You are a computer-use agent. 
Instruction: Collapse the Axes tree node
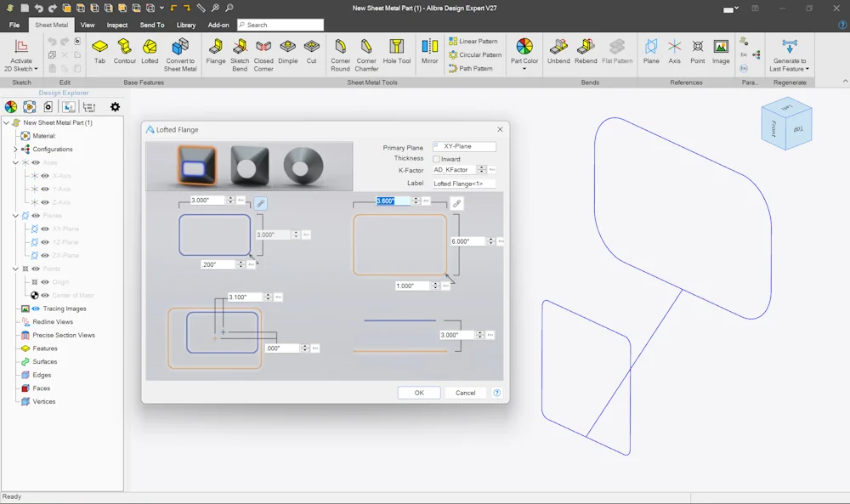[15, 162]
